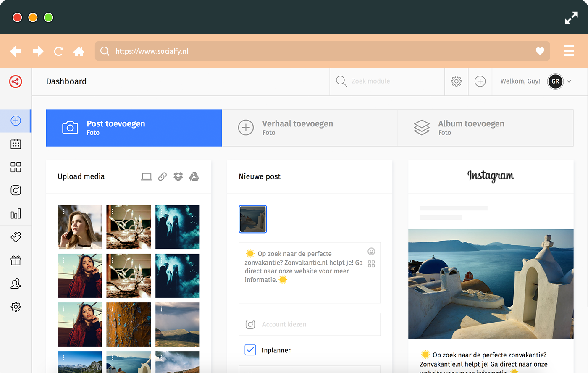Open emoji picker in post caption
This screenshot has height=373, width=588.
pos(371,251)
